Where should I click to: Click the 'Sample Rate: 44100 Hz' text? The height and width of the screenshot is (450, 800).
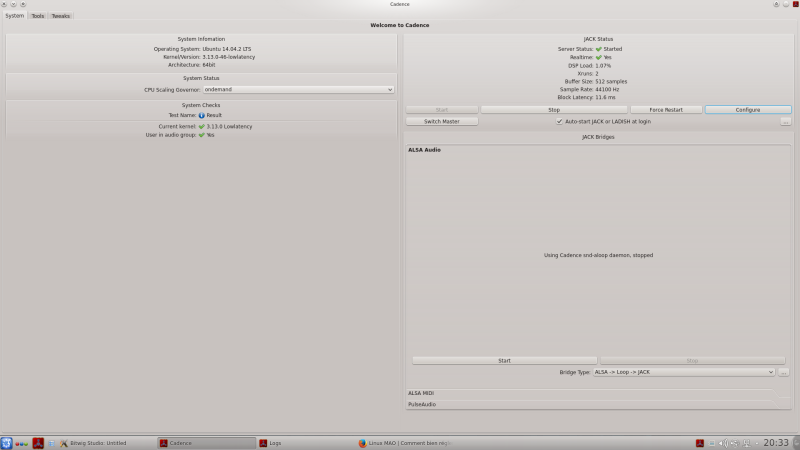click(x=589, y=89)
